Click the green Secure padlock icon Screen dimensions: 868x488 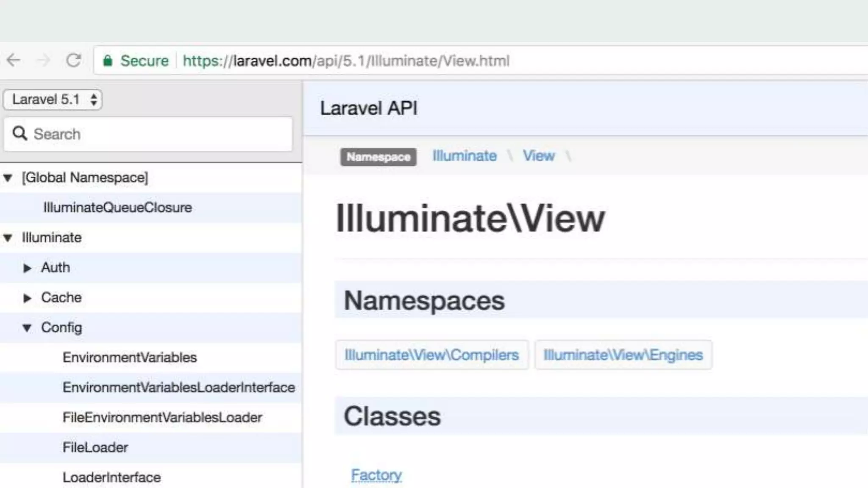[108, 61]
